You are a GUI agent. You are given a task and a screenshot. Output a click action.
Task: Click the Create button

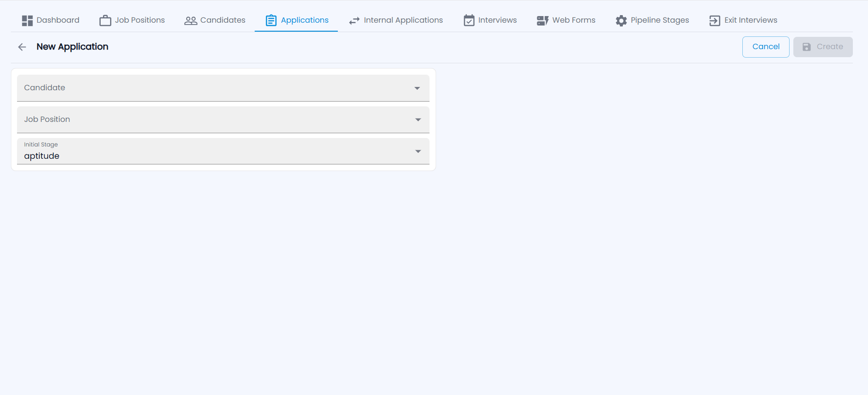[x=823, y=47]
